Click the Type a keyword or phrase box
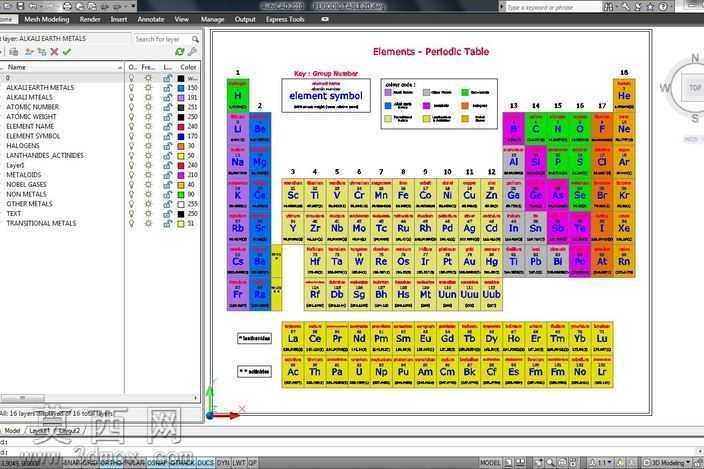 (552, 7)
